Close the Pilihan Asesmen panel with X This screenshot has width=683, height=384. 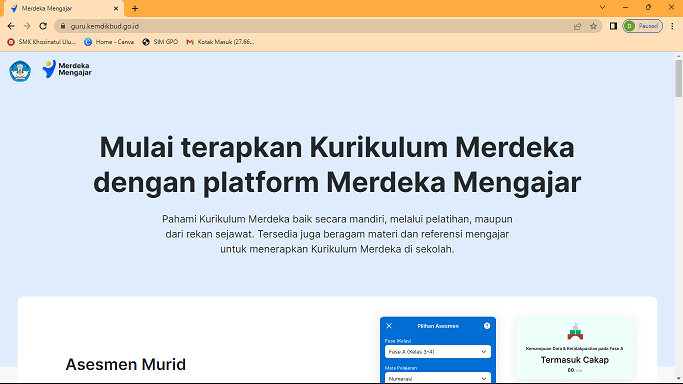389,326
